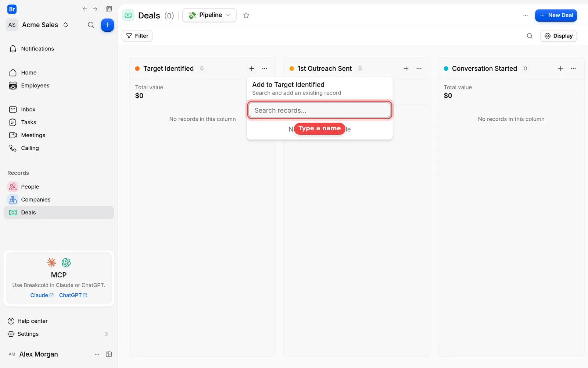
Task: Open the ChatGPT MCP link
Action: click(73, 295)
